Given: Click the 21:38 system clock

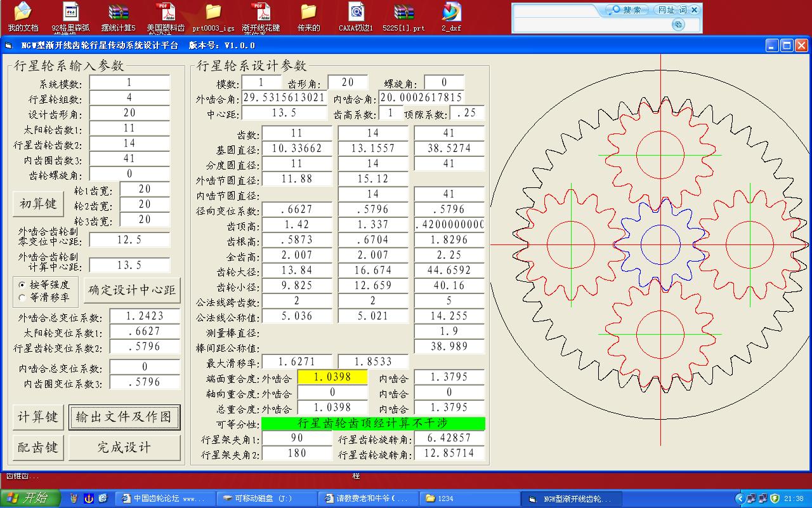Looking at the screenshot, I should pos(794,498).
